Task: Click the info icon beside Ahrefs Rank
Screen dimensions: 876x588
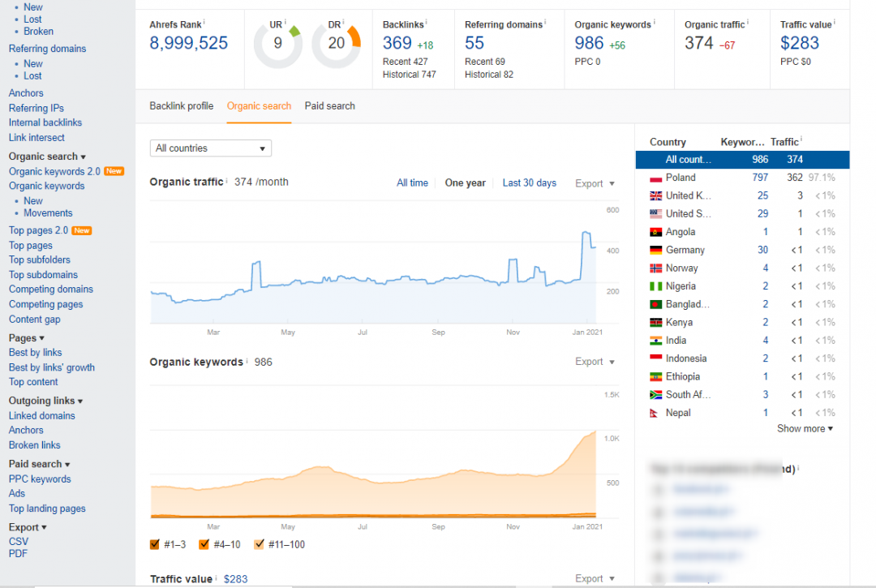Action: click(204, 23)
